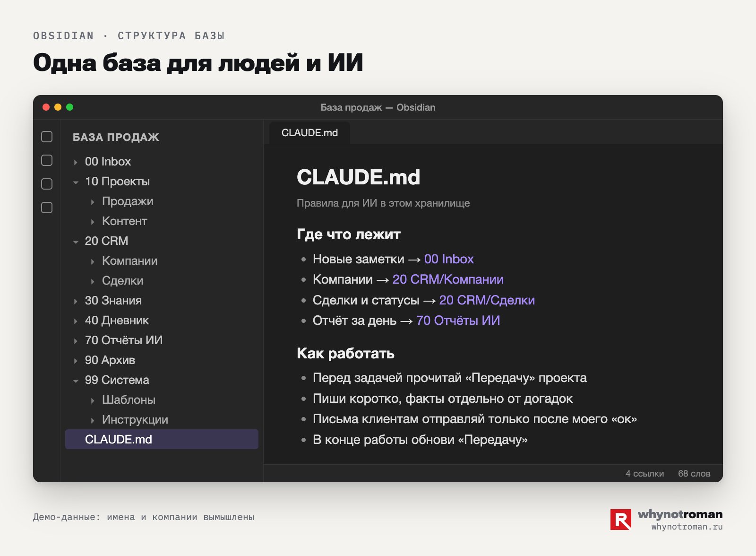Expand the 90 Архив folder arrow
Image resolution: width=756 pixels, height=556 pixels.
point(76,361)
